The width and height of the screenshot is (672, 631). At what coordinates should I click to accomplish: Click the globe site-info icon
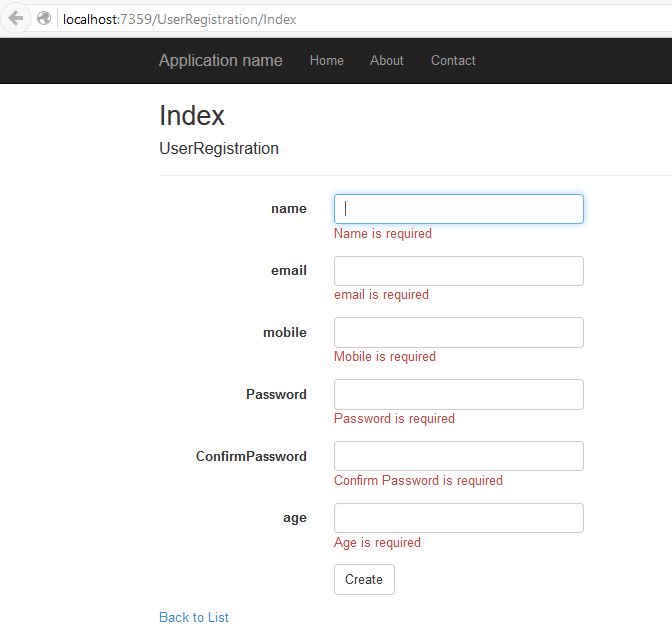click(x=44, y=18)
